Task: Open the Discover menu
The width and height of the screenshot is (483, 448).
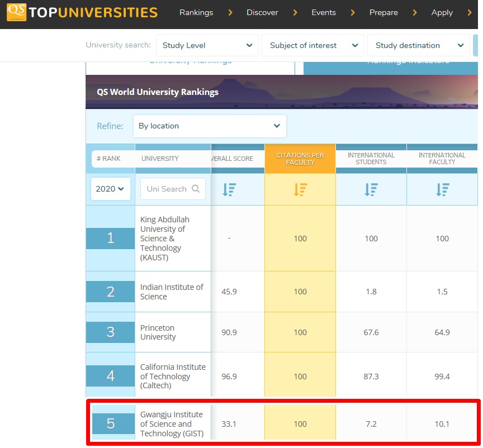Action: 262,12
